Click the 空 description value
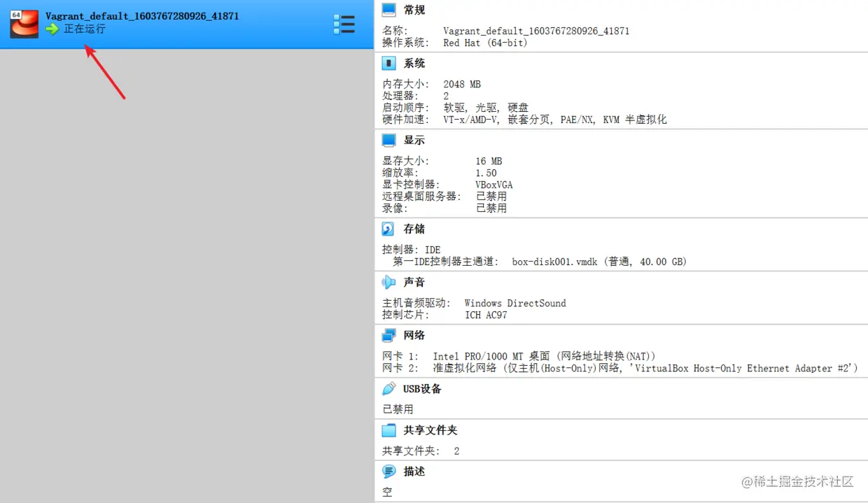The image size is (868, 503). (387, 492)
